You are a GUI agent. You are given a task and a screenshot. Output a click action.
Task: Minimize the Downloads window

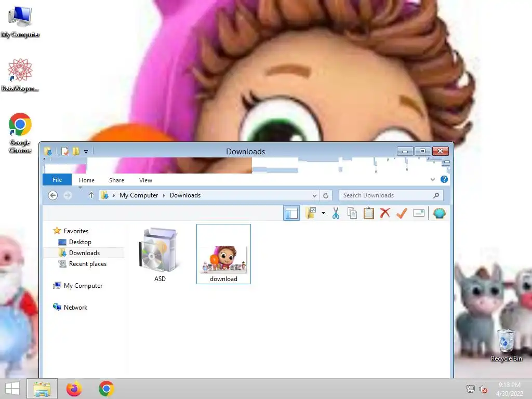click(405, 151)
